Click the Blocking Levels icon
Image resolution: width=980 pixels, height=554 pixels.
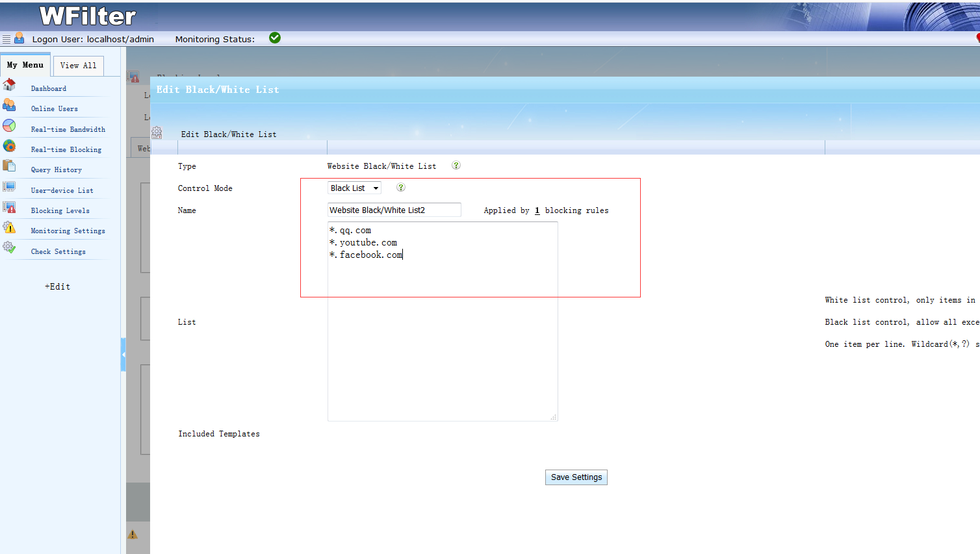pos(9,207)
